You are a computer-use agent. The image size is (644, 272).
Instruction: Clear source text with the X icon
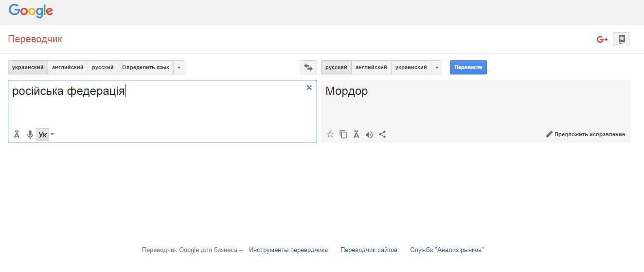point(309,88)
